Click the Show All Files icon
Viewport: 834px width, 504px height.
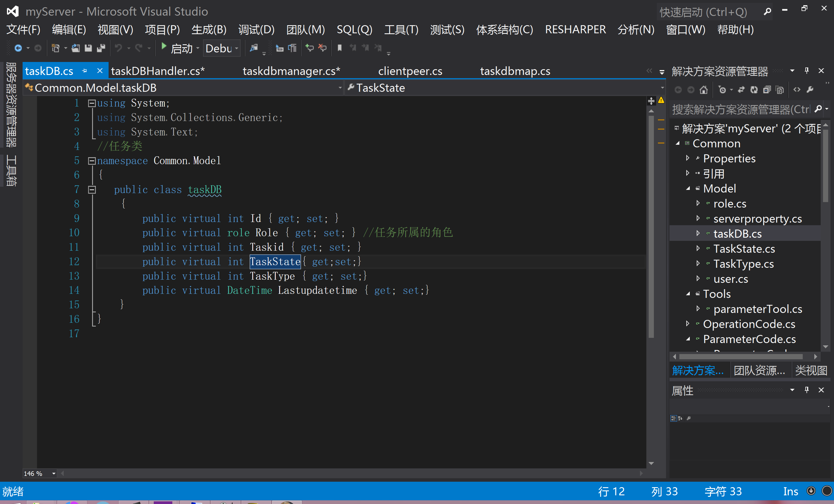tap(780, 90)
